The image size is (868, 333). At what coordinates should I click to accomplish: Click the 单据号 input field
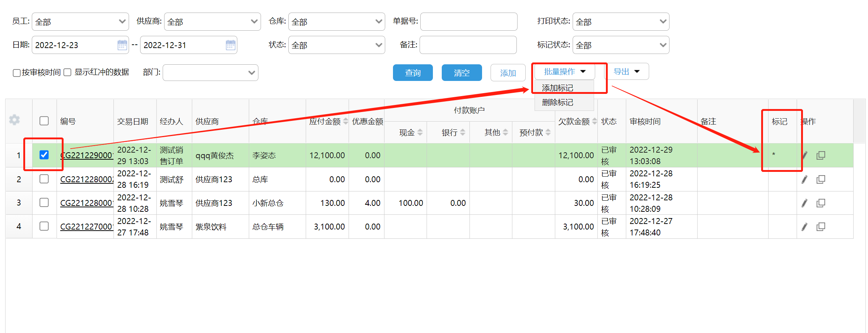tap(468, 22)
